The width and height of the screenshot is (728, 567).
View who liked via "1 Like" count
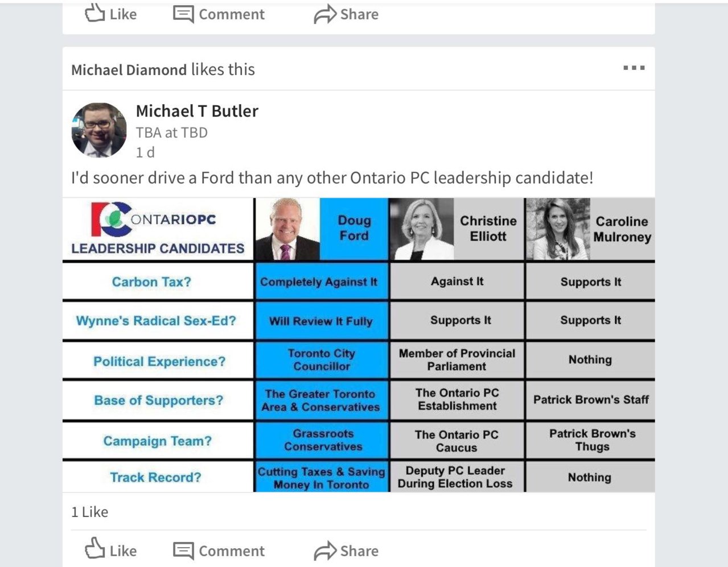(89, 512)
